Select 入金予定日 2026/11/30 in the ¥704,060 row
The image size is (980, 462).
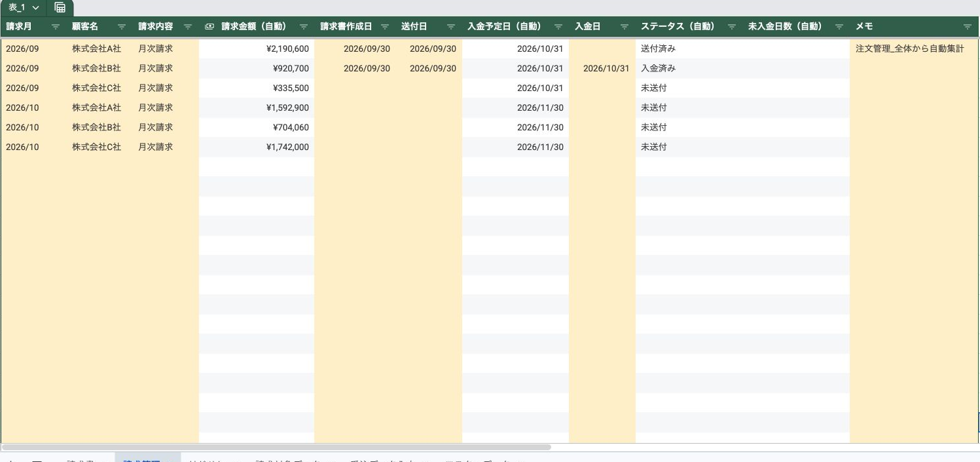point(516,127)
